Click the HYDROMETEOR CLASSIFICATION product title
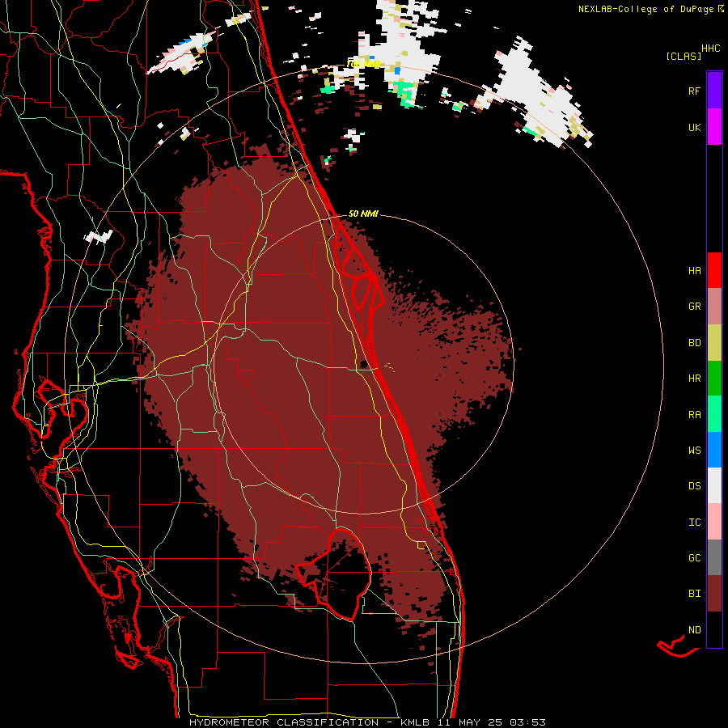 point(284,722)
